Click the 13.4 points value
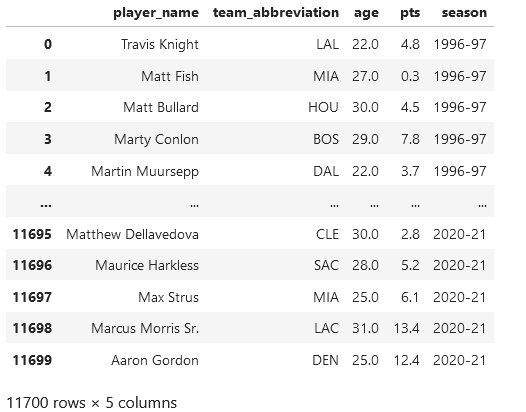Image resolution: width=526 pixels, height=412 pixels. pyautogui.click(x=406, y=328)
